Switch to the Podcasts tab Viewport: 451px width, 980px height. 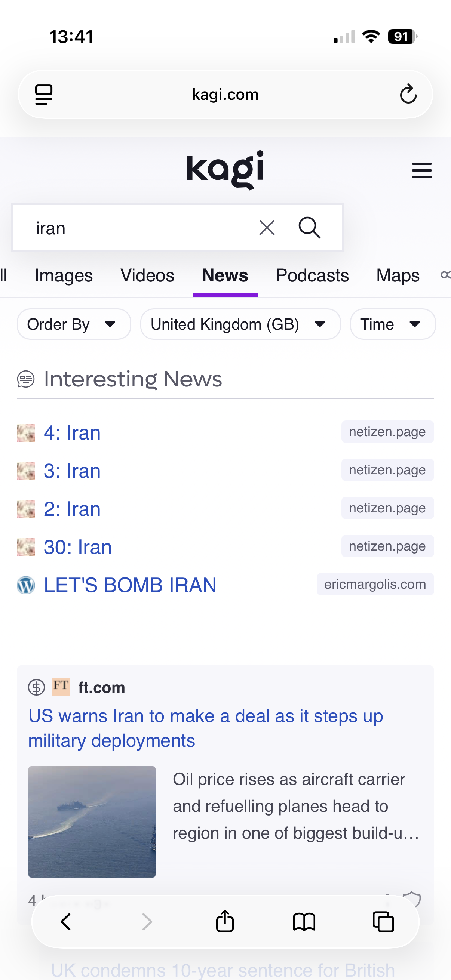[312, 275]
